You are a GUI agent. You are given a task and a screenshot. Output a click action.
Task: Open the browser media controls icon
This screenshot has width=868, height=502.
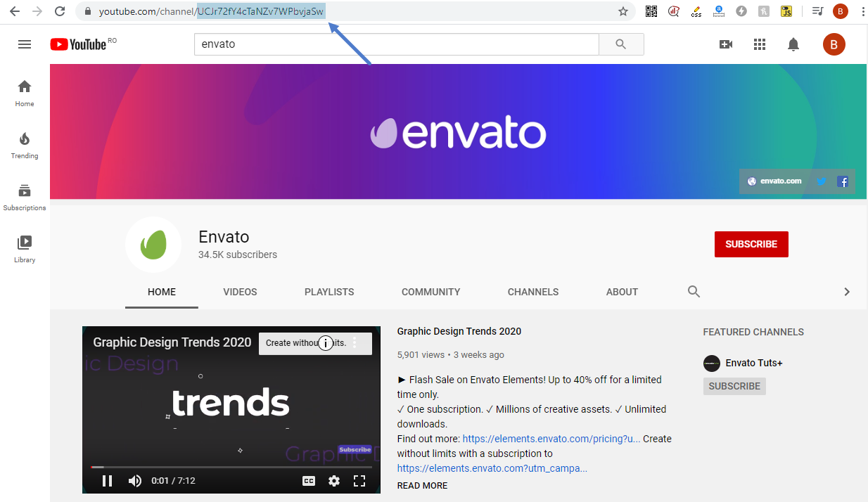(x=817, y=11)
